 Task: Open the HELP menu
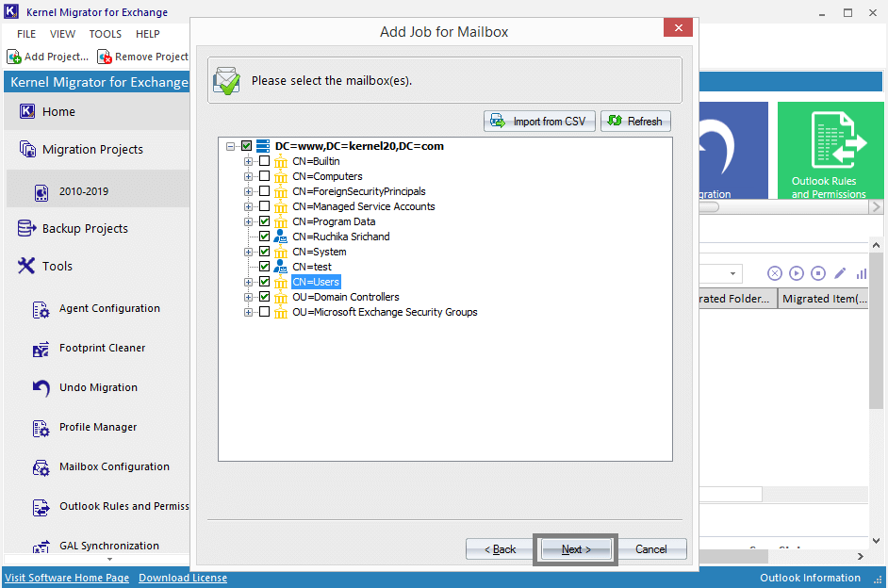pos(148,34)
